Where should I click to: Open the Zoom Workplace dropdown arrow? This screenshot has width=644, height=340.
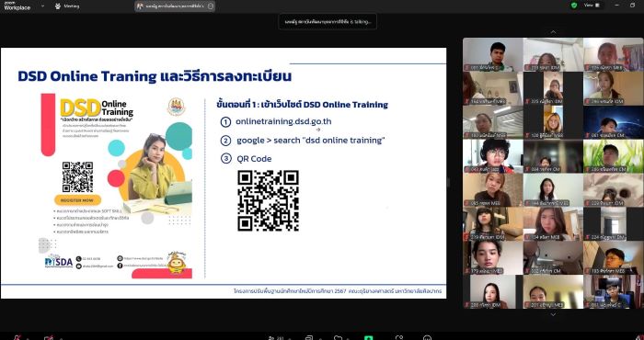click(42, 6)
